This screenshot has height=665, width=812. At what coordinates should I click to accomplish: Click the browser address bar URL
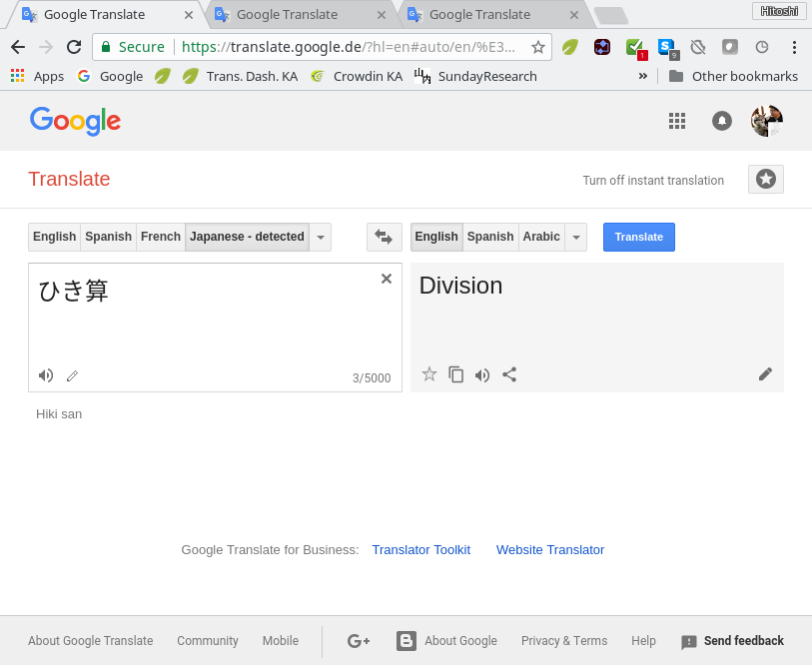[348, 47]
